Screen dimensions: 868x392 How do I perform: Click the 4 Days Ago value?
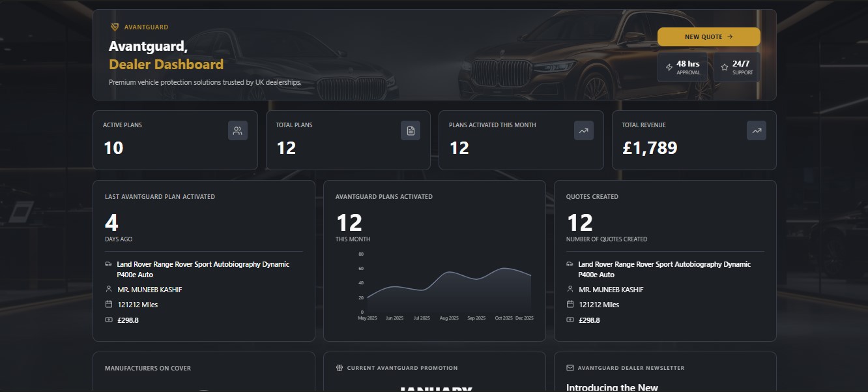[x=111, y=223]
